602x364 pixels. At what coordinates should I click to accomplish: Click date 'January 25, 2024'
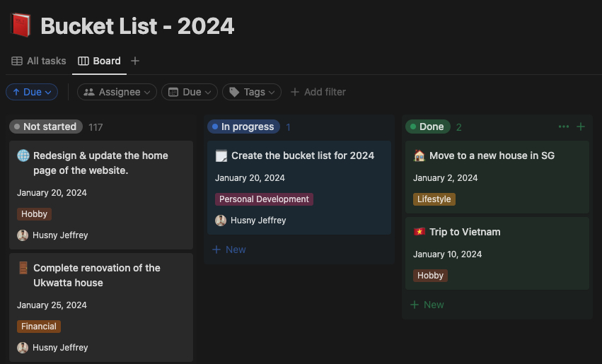tap(52, 305)
